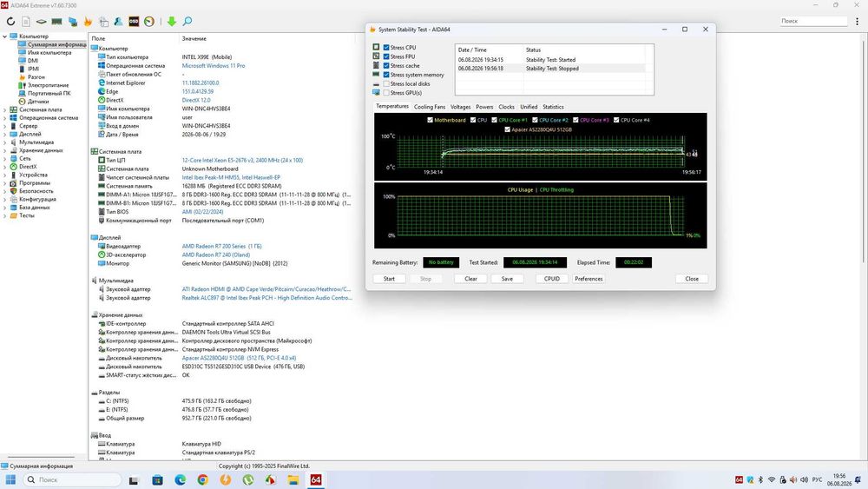The image size is (868, 489).
Task: Toggle the Motherboard graph checkbox
Action: [x=431, y=120]
